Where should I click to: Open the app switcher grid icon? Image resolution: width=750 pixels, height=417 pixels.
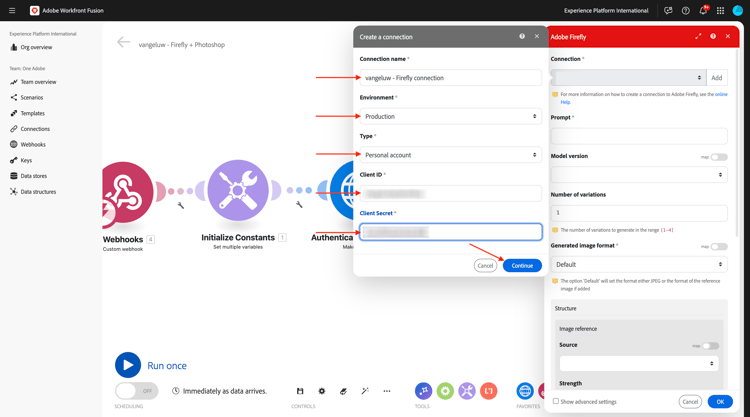click(720, 11)
